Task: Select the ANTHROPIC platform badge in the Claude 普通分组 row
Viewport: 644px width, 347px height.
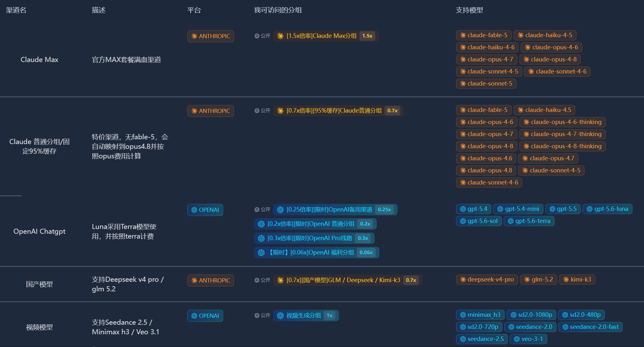Action: pyautogui.click(x=211, y=111)
